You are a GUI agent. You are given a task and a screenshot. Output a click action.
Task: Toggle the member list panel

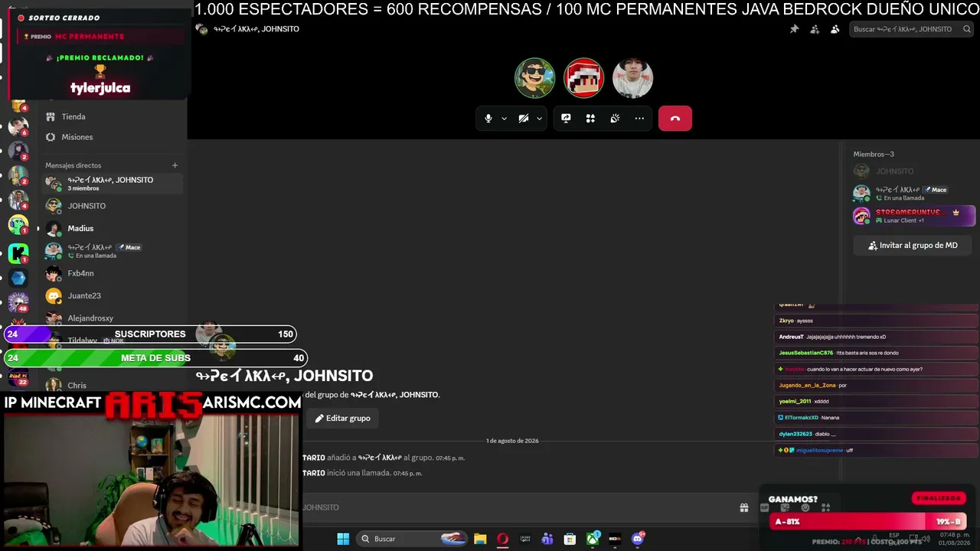click(x=835, y=29)
